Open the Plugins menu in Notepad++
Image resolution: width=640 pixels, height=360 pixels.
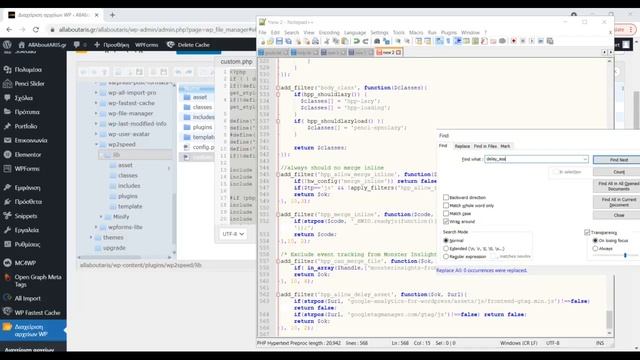click(449, 32)
